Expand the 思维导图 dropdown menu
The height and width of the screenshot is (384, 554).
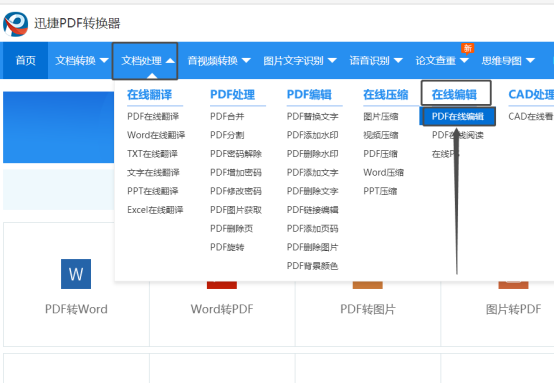coord(508,60)
